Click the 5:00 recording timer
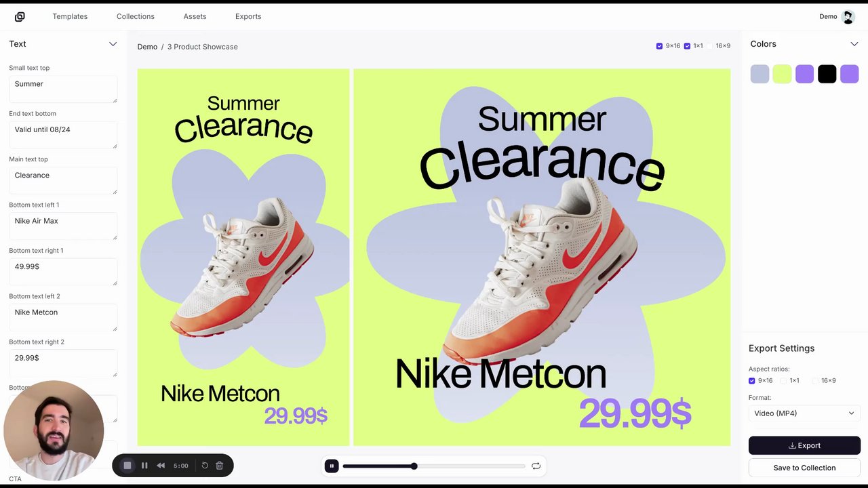Image resolution: width=868 pixels, height=488 pixels. click(x=180, y=466)
